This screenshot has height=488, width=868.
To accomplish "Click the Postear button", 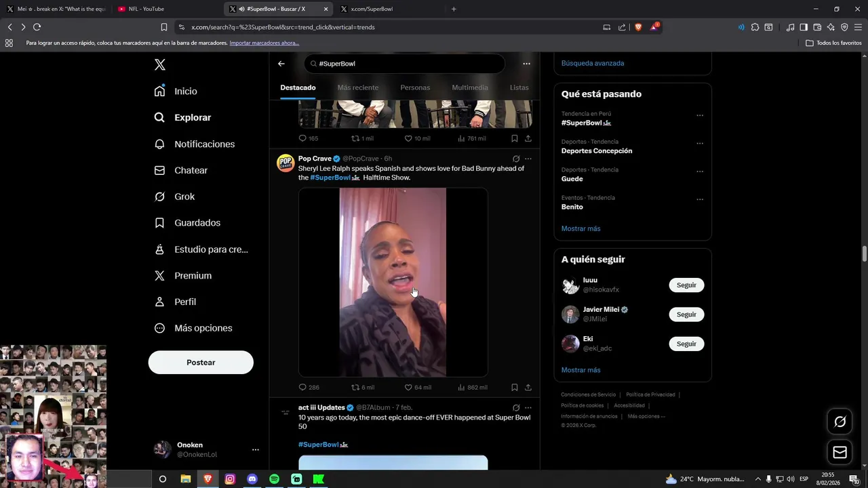I will coord(201,363).
